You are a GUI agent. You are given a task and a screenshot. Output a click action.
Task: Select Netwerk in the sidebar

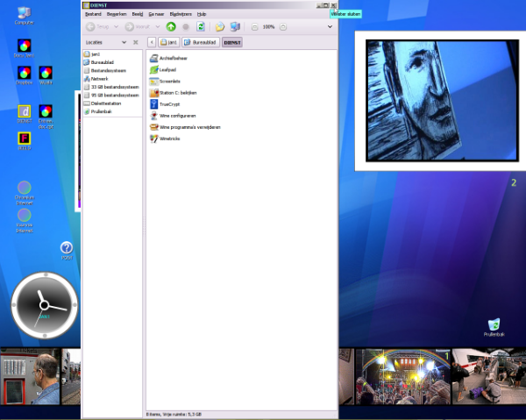pyautogui.click(x=99, y=79)
